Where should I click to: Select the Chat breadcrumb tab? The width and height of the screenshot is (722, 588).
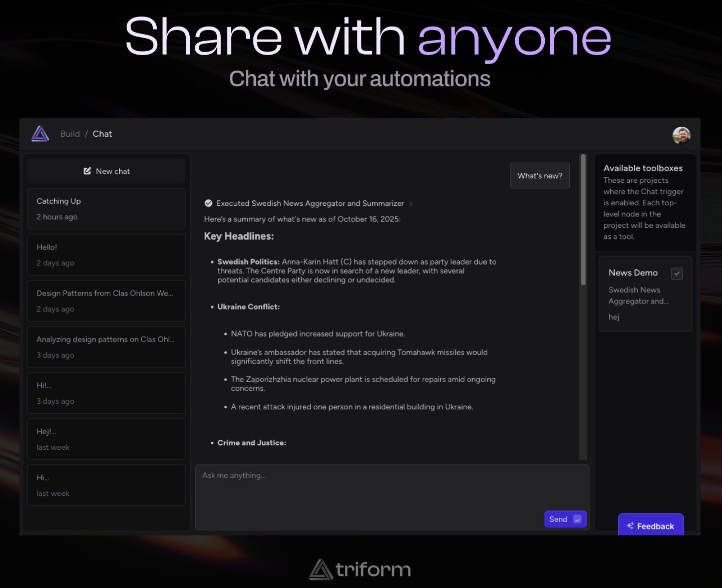[x=102, y=134]
